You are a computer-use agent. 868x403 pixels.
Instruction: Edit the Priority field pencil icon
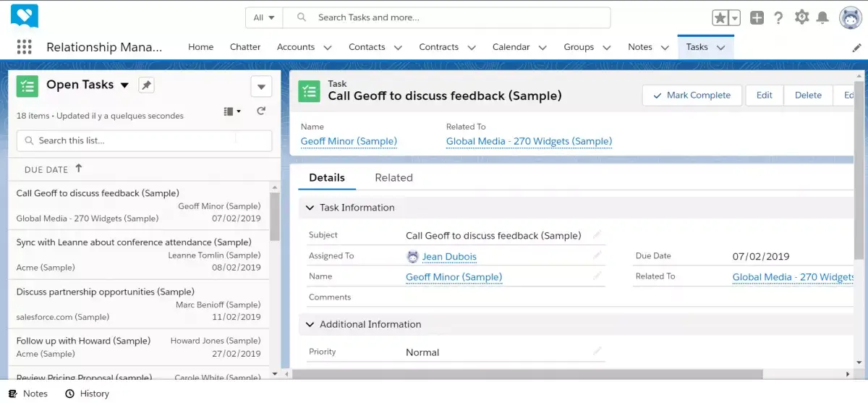tap(597, 351)
